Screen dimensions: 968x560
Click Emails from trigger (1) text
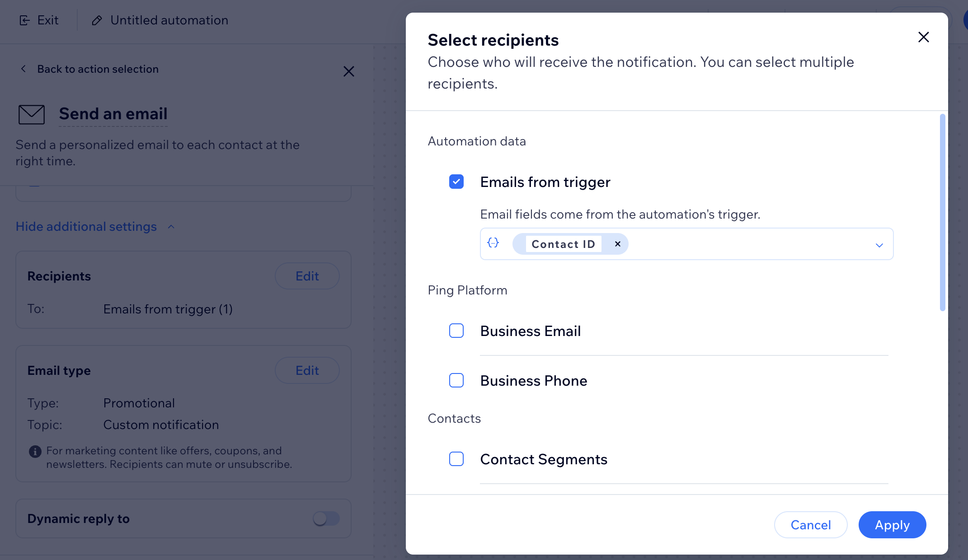point(168,309)
